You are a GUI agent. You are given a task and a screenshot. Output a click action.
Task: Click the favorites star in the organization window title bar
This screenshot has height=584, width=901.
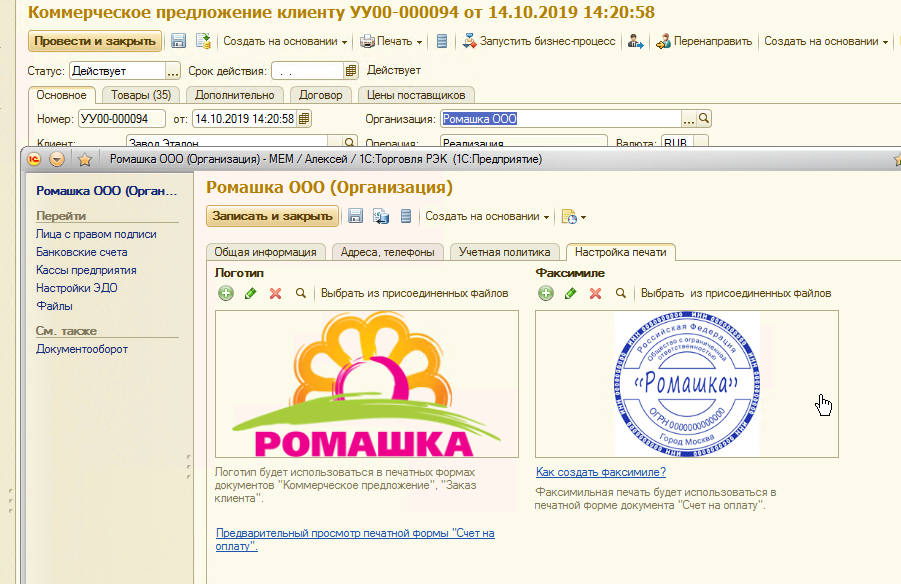[85, 159]
